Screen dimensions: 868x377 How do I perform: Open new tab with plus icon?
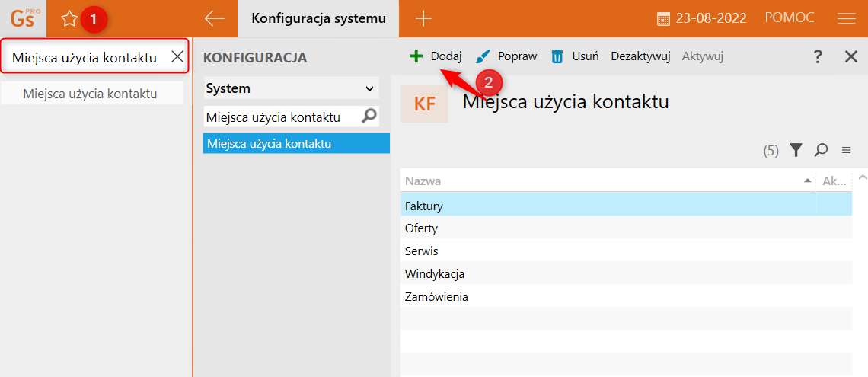coord(423,19)
